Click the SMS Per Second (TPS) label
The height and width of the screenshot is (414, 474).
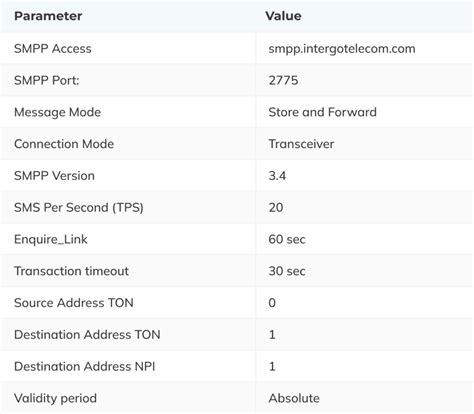[79, 208]
